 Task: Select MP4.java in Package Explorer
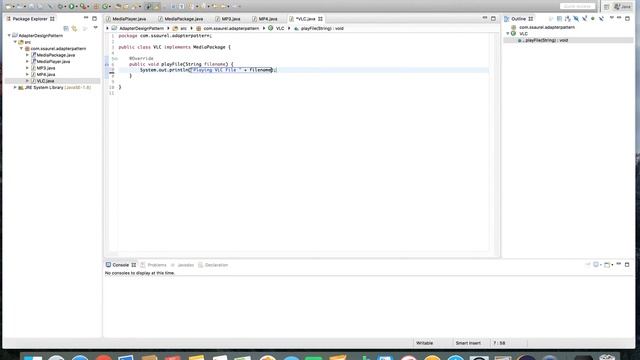[x=46, y=75]
